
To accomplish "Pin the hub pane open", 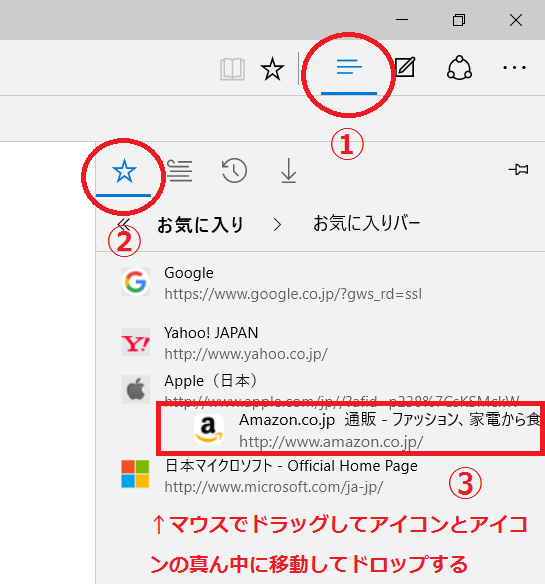I will coord(519,169).
